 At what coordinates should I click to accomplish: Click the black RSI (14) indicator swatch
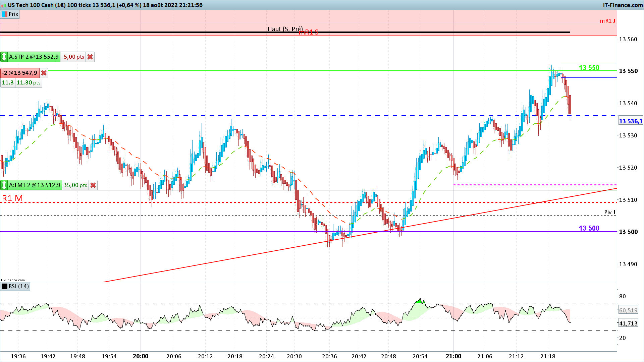[4, 287]
